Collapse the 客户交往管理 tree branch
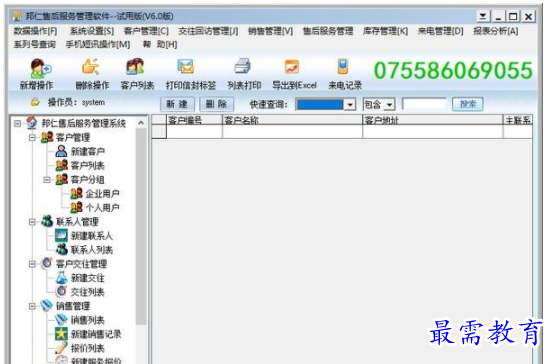 tap(32, 264)
